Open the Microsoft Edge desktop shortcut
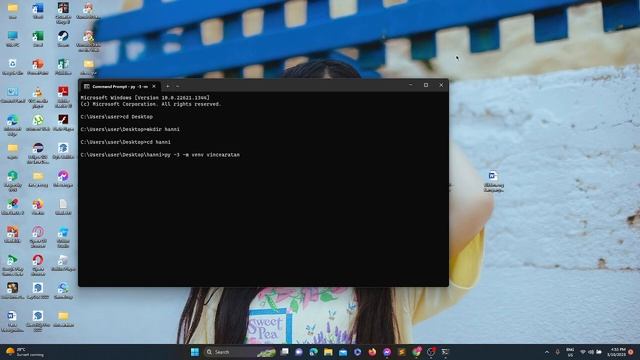 click(x=13, y=125)
